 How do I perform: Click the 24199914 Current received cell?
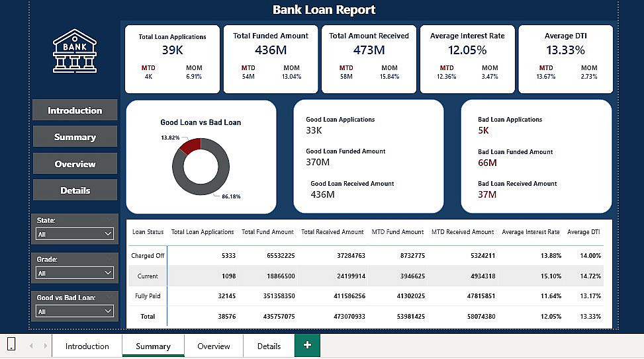click(x=351, y=276)
